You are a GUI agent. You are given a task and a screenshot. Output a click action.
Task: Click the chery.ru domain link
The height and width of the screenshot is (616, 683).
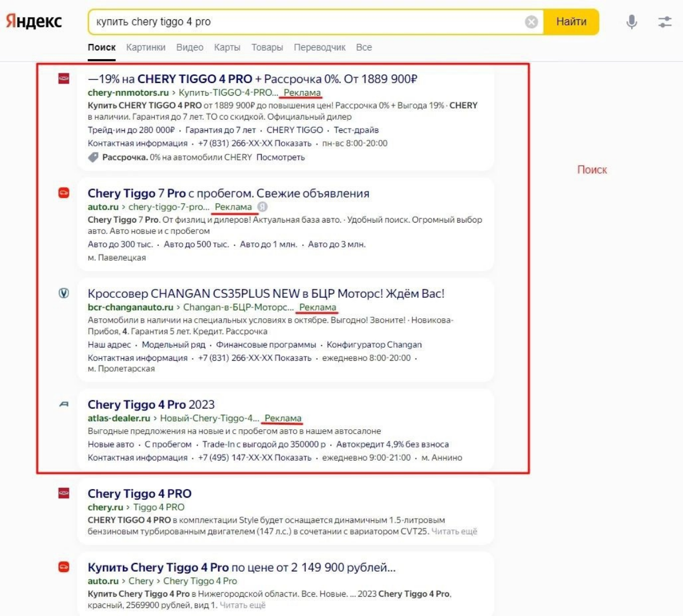tap(105, 507)
